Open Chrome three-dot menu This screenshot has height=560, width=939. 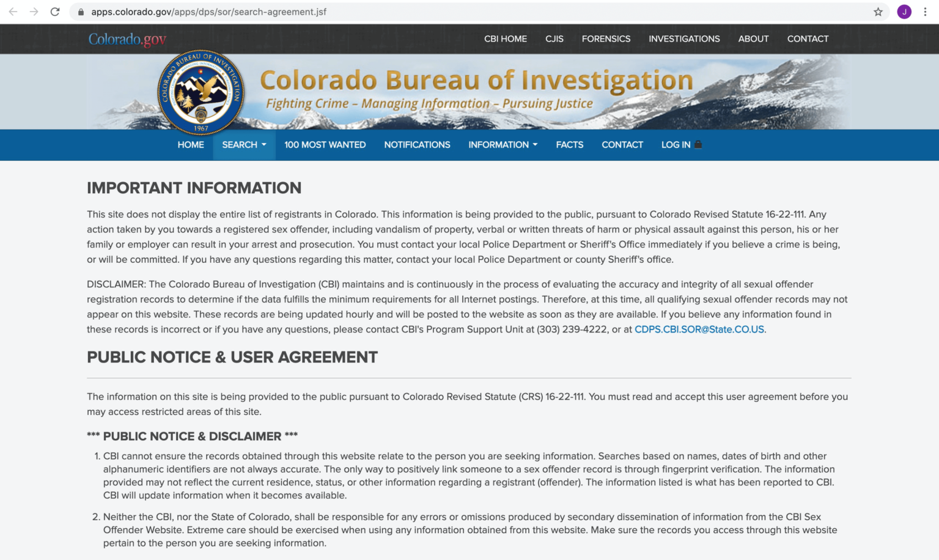[925, 12]
